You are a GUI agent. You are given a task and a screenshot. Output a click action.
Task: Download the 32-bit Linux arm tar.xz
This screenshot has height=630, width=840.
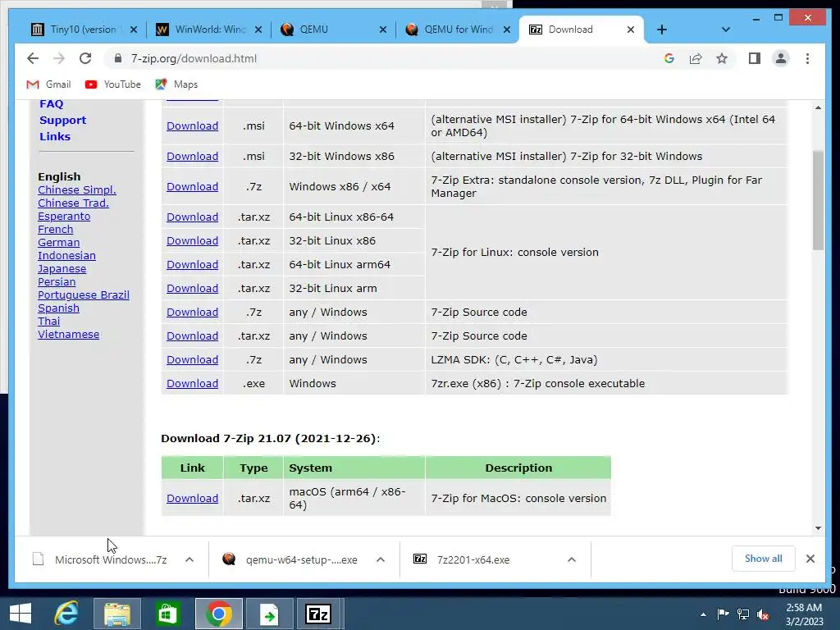tap(192, 288)
